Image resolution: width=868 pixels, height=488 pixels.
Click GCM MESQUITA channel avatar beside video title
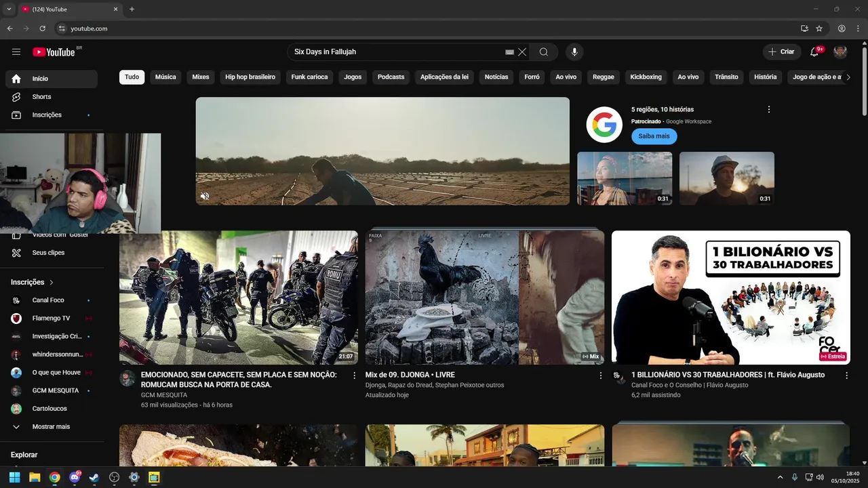pos(127,378)
